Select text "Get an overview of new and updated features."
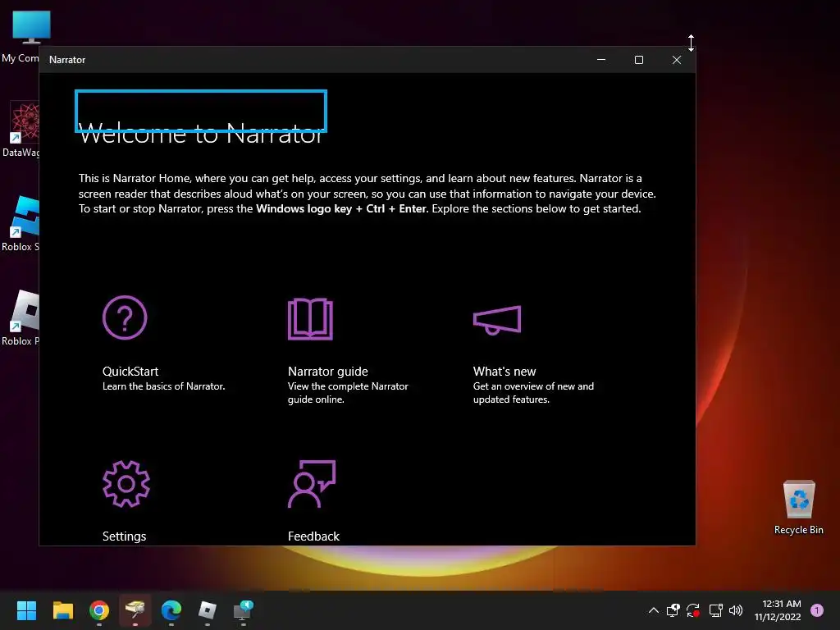 [x=533, y=393]
